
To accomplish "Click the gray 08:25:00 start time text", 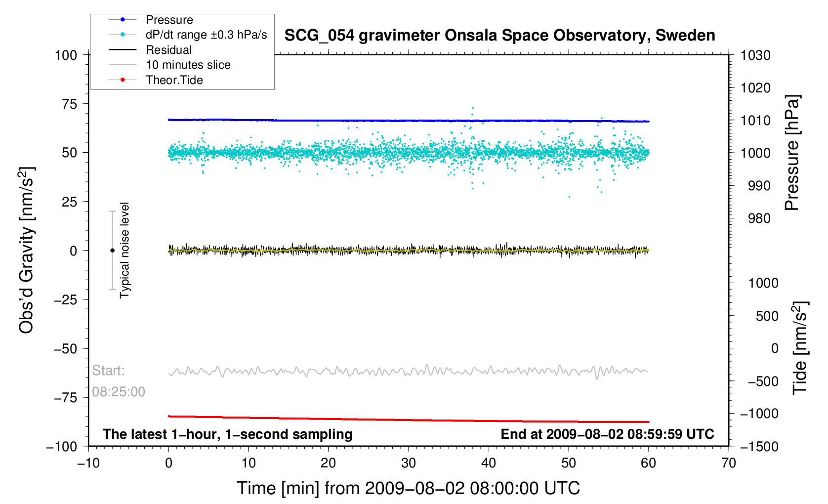I will coord(119,392).
